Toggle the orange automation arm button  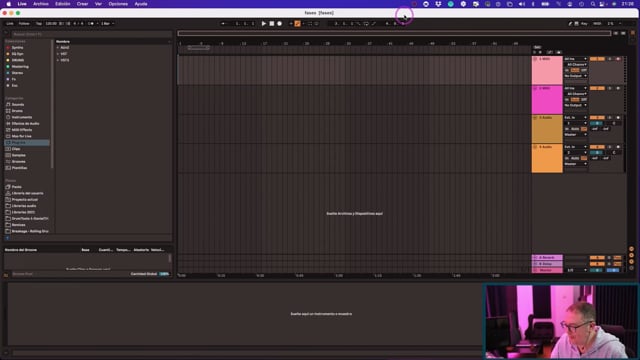click(x=298, y=24)
